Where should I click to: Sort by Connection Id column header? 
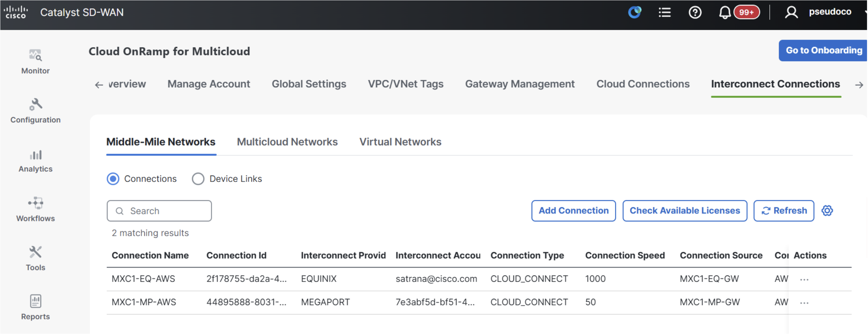pos(236,256)
